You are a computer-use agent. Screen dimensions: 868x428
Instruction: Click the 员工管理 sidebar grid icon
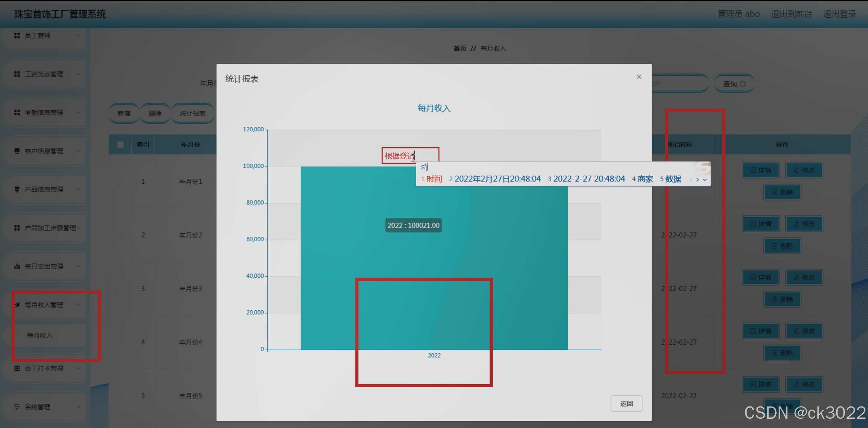tap(17, 36)
